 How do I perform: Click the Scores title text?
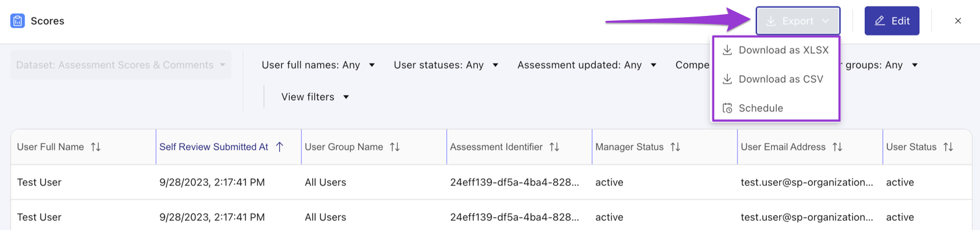[x=47, y=21]
